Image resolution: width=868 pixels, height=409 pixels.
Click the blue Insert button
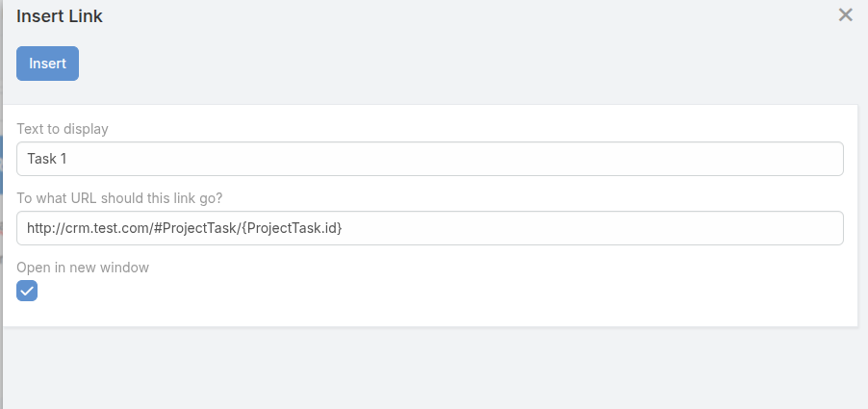(47, 64)
